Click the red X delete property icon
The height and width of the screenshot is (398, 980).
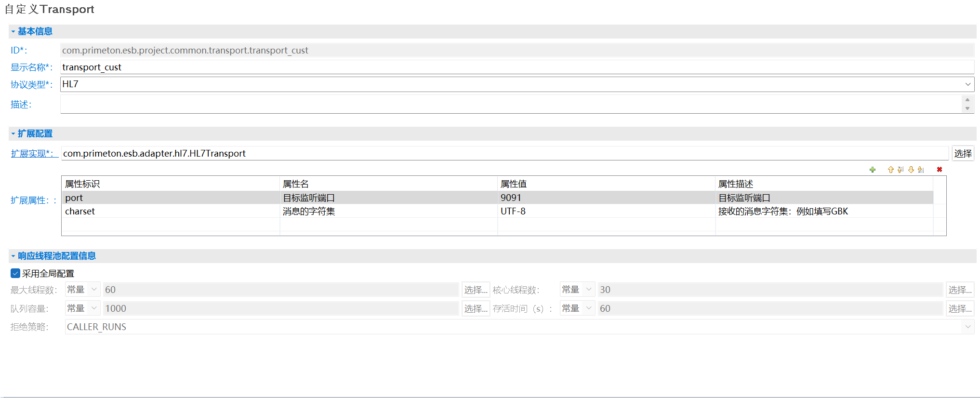tap(939, 170)
